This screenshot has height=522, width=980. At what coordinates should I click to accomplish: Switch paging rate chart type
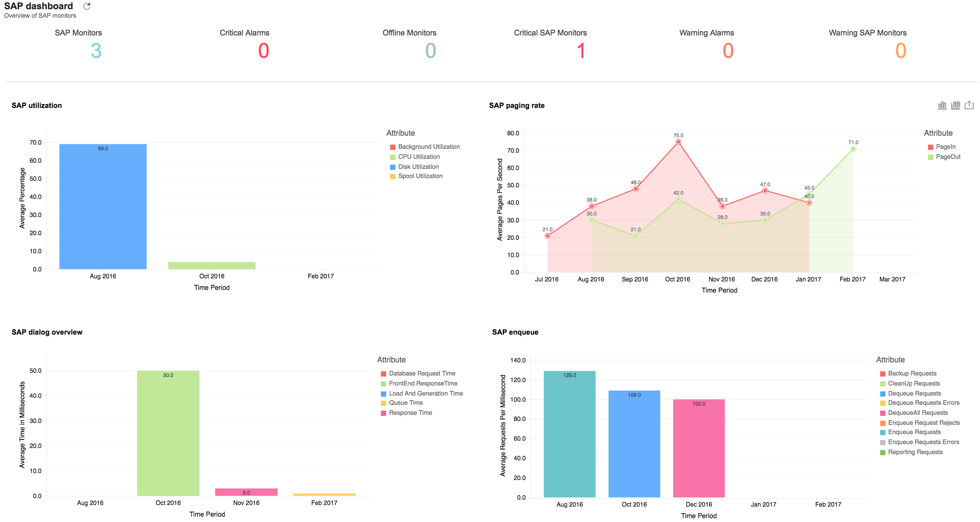point(942,105)
